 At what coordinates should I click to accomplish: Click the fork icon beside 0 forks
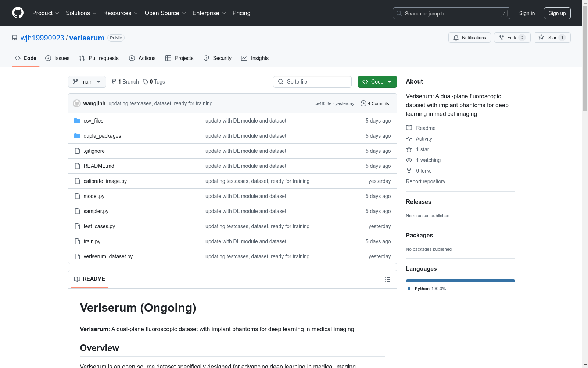tap(409, 171)
